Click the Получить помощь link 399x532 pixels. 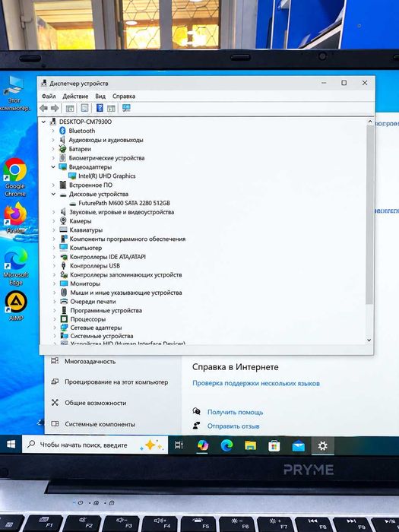(x=235, y=412)
